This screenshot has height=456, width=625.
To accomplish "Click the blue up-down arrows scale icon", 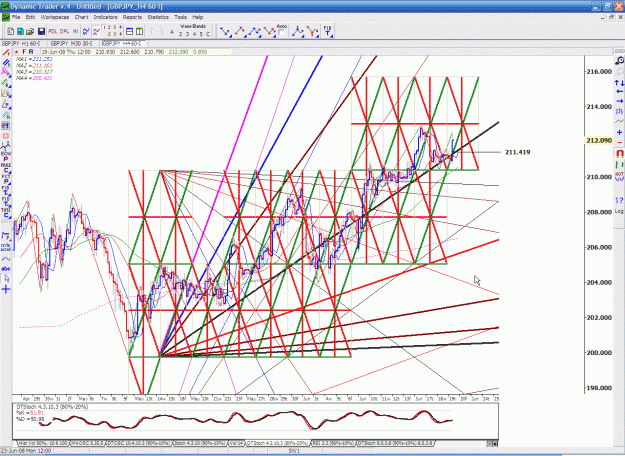I will [619, 83].
